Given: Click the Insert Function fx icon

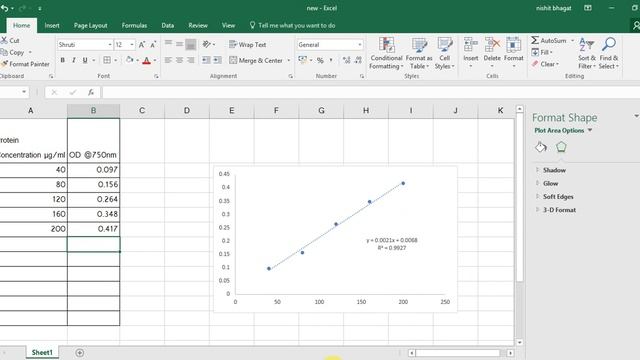Looking at the screenshot, I should coord(91,93).
